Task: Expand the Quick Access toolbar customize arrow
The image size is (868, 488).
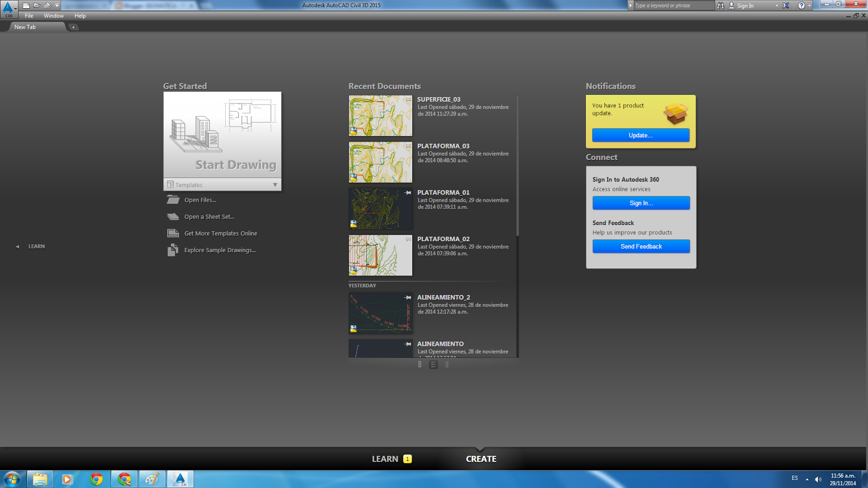Action: pyautogui.click(x=56, y=5)
